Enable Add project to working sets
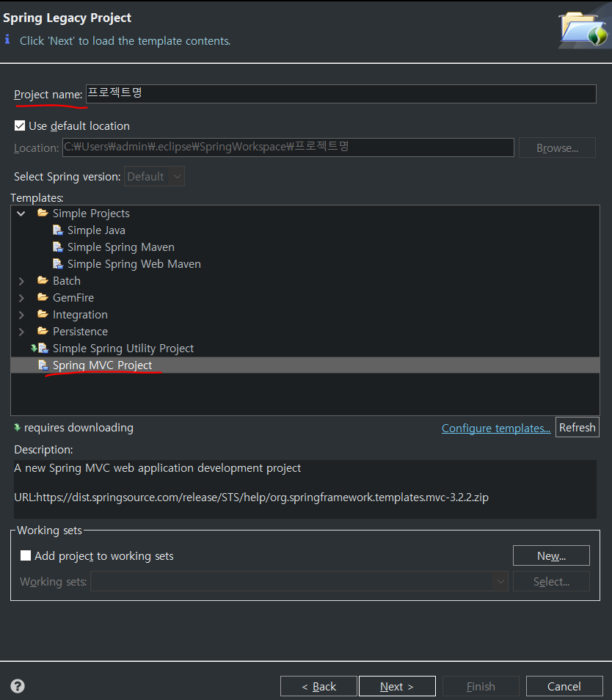 pyautogui.click(x=26, y=555)
